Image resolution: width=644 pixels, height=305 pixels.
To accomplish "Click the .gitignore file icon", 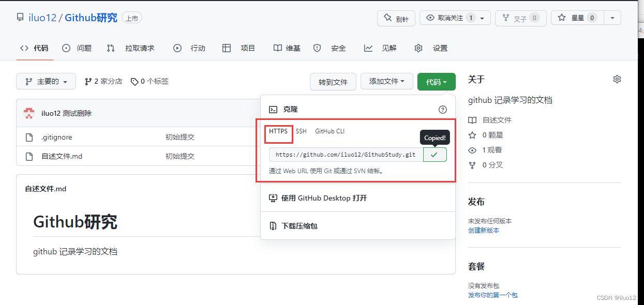I will (x=29, y=137).
